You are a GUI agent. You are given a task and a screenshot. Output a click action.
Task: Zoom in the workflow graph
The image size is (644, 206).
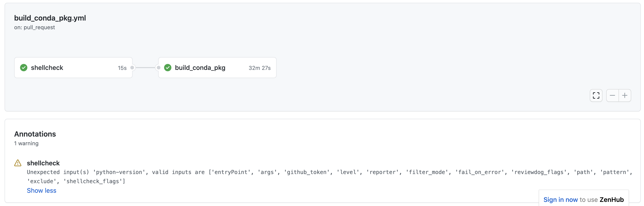point(625,95)
